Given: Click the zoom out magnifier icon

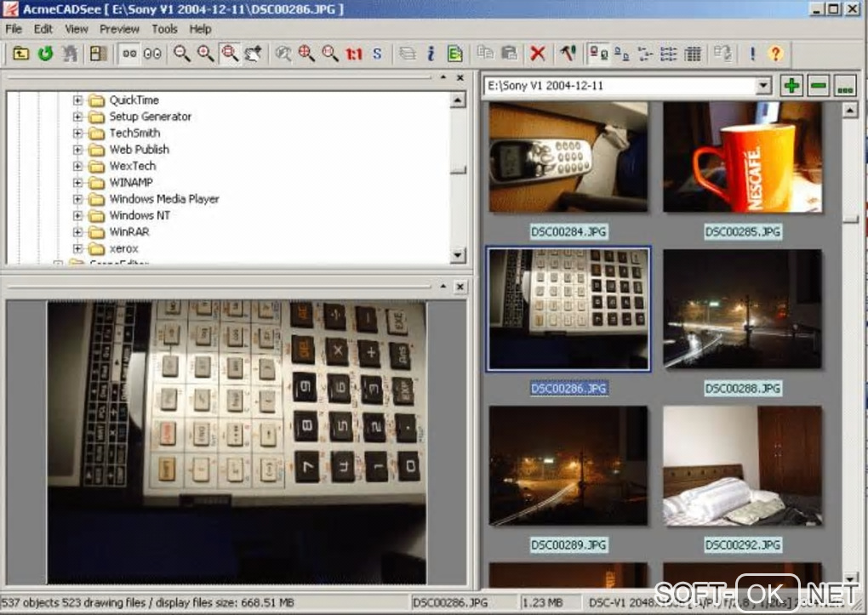Looking at the screenshot, I should pos(181,54).
